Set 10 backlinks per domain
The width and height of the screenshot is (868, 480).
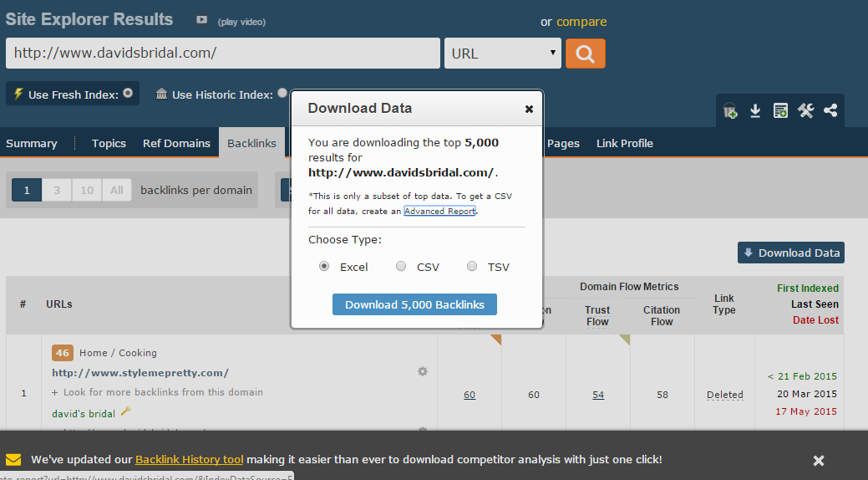[87, 190]
